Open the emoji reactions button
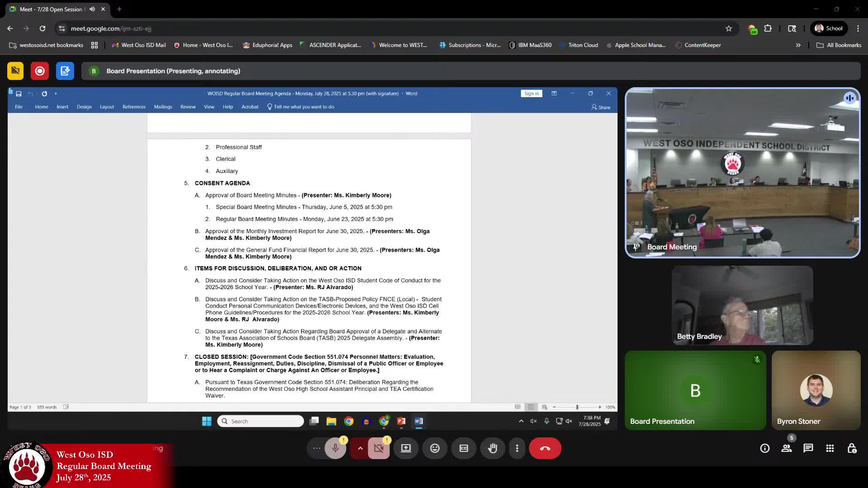 click(x=435, y=448)
